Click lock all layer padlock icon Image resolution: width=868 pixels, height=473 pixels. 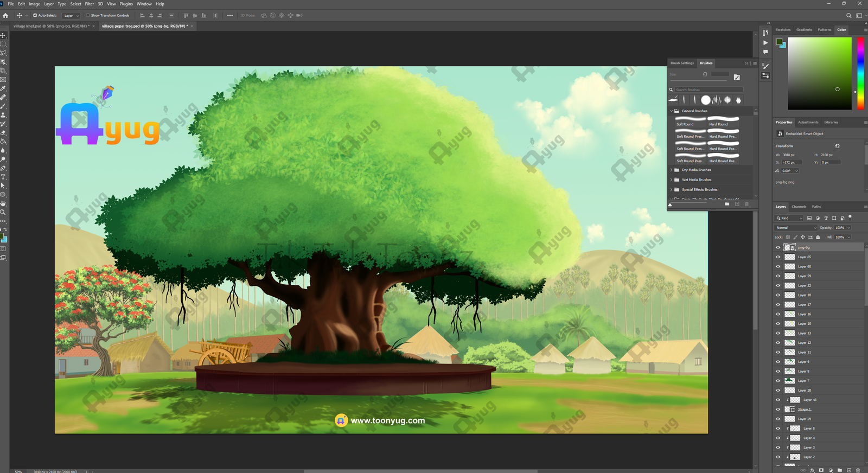818,237
